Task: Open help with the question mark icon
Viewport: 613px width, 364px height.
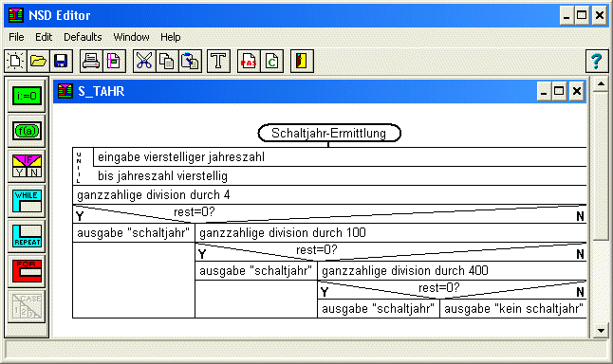Action: [597, 62]
